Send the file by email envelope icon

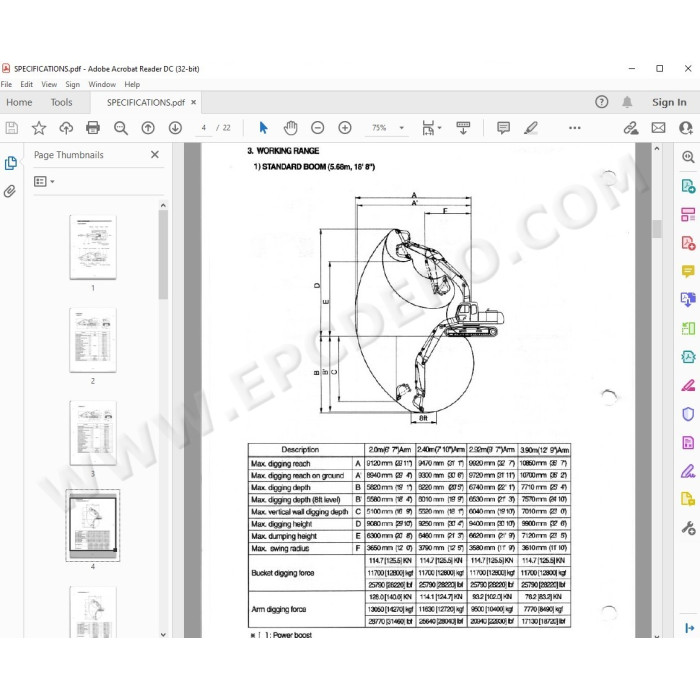tap(658, 128)
